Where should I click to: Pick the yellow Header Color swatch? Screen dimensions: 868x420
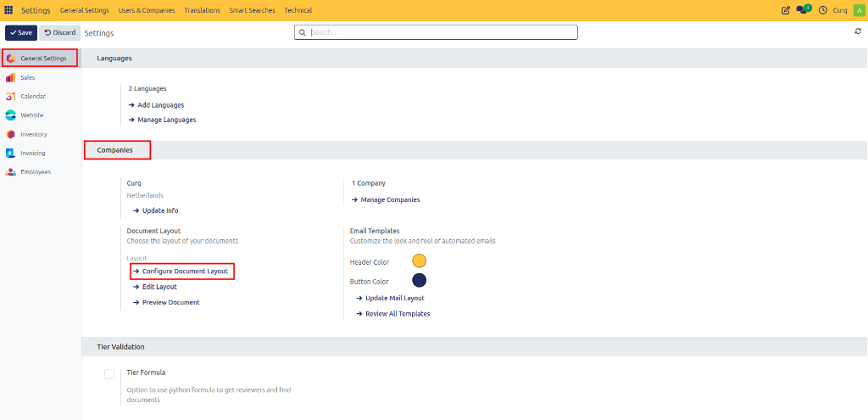(x=419, y=261)
